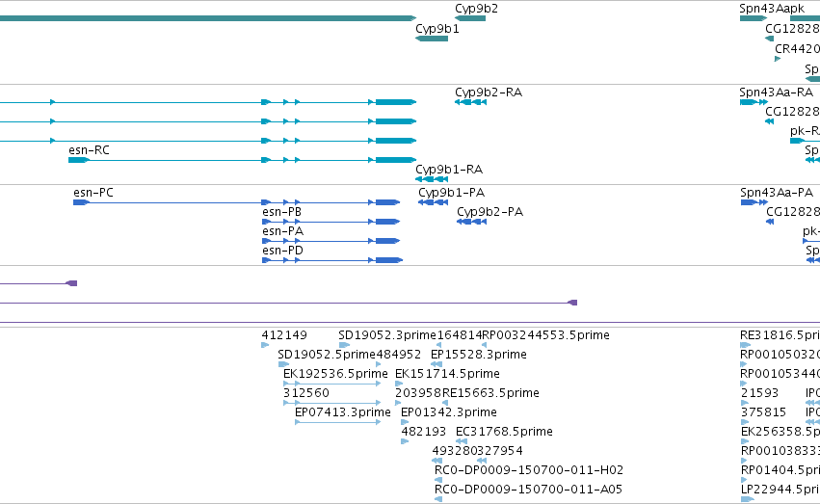Select the Spn43Aa-PA protein label
The image size is (820, 504).
pyautogui.click(x=777, y=193)
